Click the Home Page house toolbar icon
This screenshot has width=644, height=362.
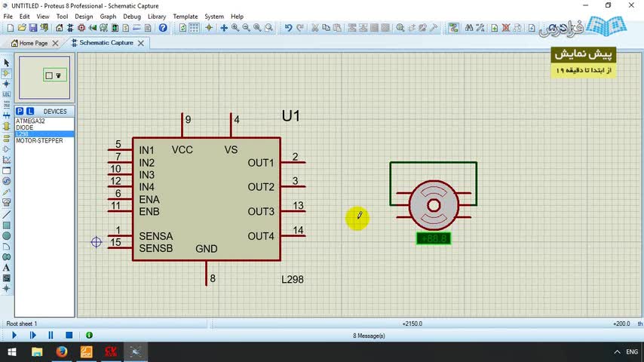(59, 28)
